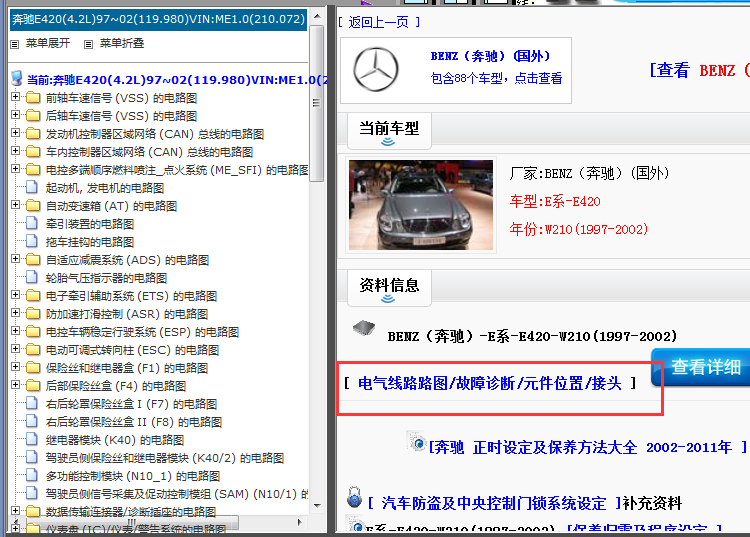Click the BENZ（奔驰）(国外) brand link
The image size is (750, 537).
click(490, 56)
